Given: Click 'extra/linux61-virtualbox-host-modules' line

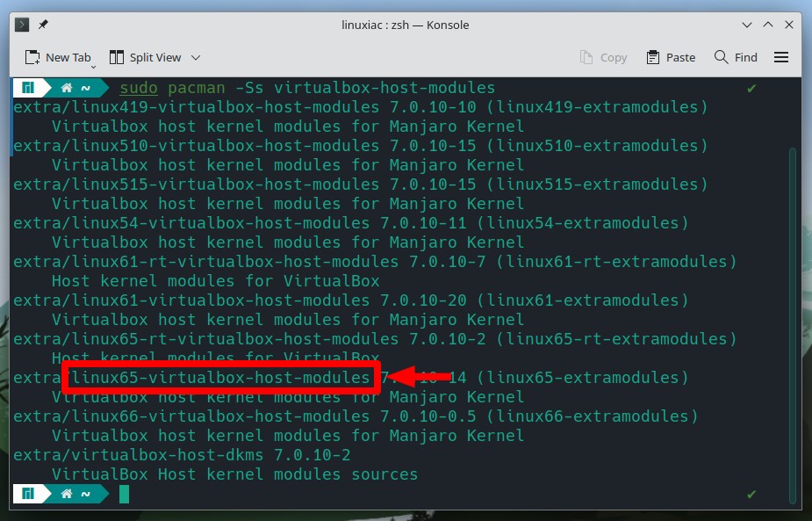Looking at the screenshot, I should [x=350, y=300].
